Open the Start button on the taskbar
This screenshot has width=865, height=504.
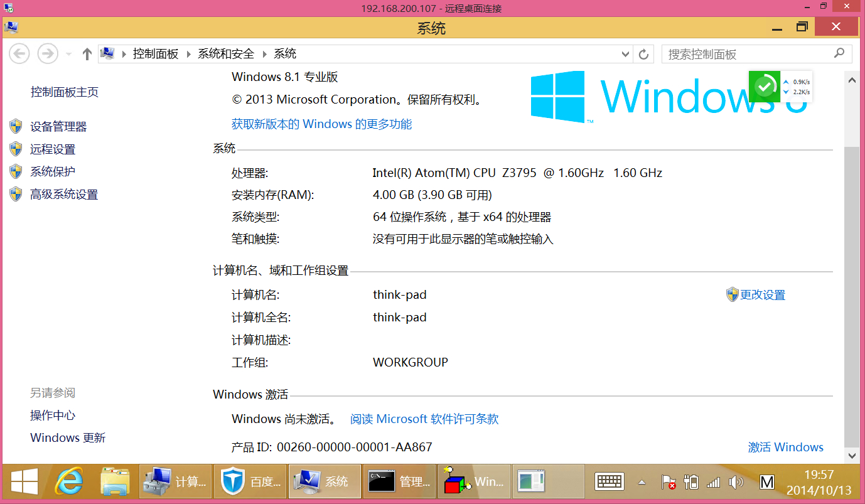tap(24, 482)
